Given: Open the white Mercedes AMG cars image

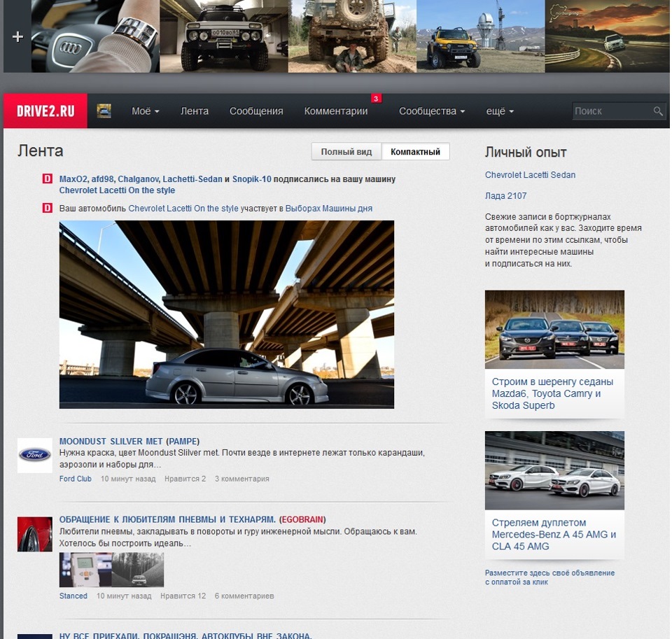Looking at the screenshot, I should click(x=554, y=470).
